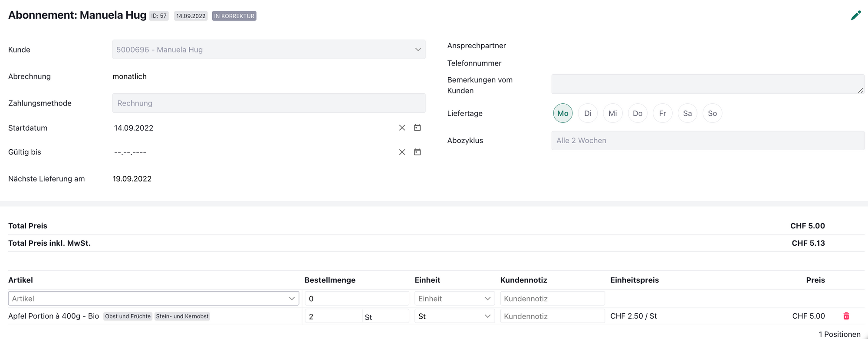
Task: Clear the Gültig bis date value
Action: pyautogui.click(x=402, y=152)
